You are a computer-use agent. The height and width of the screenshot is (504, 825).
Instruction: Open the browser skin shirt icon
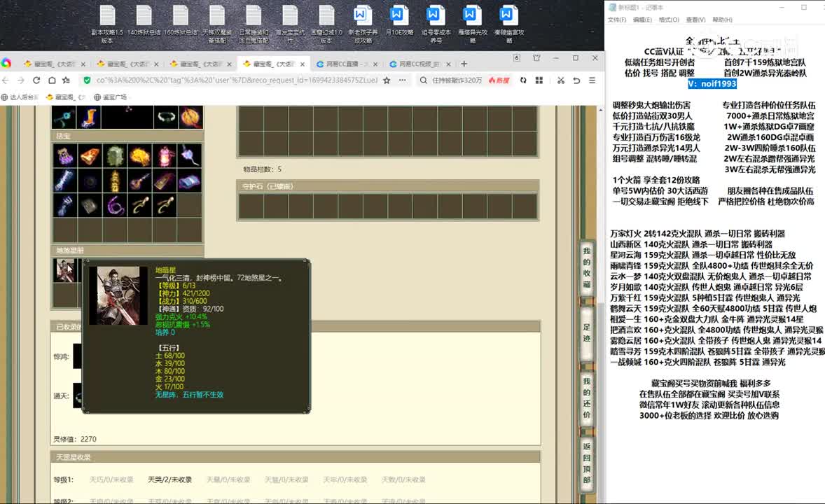(x=536, y=58)
